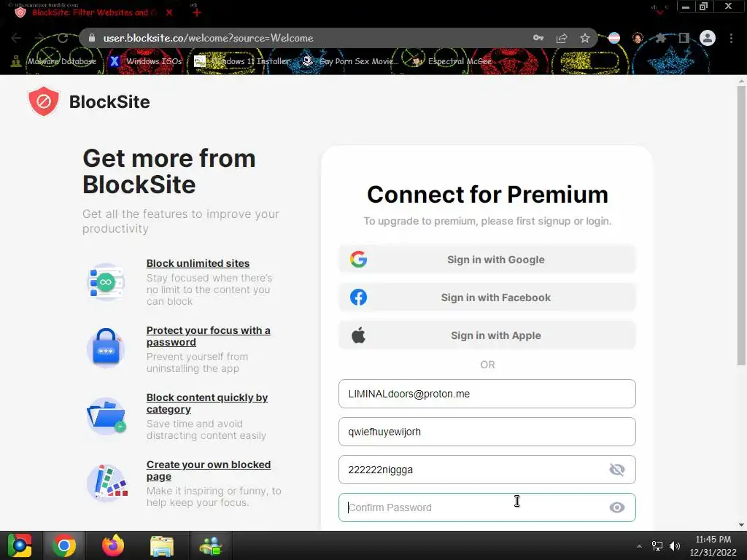Viewport: 747px width, 560px height.
Task: Open File Explorer from the taskbar
Action: [162, 545]
